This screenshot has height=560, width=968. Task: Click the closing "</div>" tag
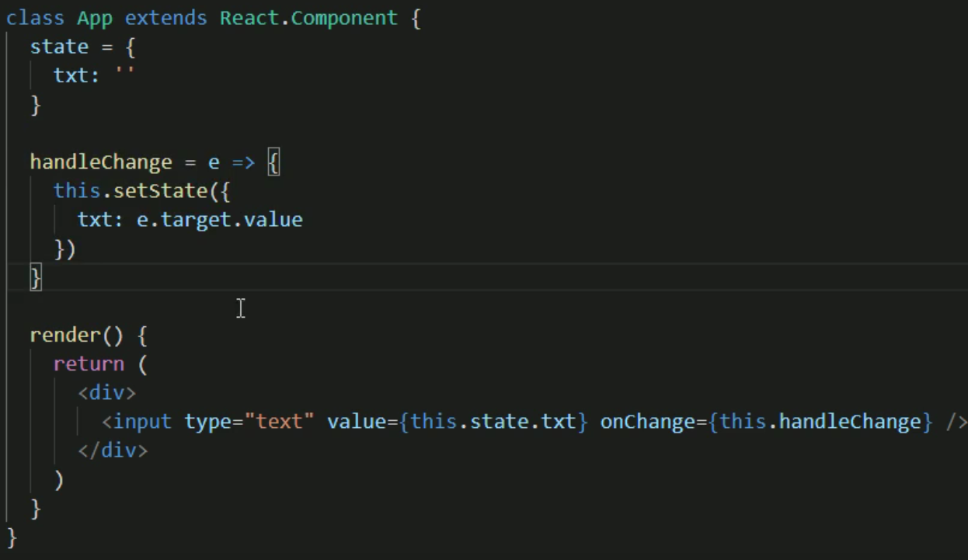pyautogui.click(x=113, y=450)
